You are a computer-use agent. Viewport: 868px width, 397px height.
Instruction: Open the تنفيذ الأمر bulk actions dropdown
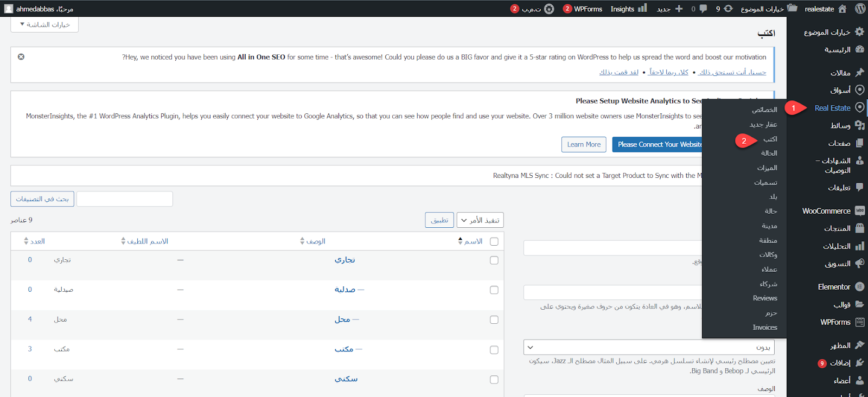480,220
